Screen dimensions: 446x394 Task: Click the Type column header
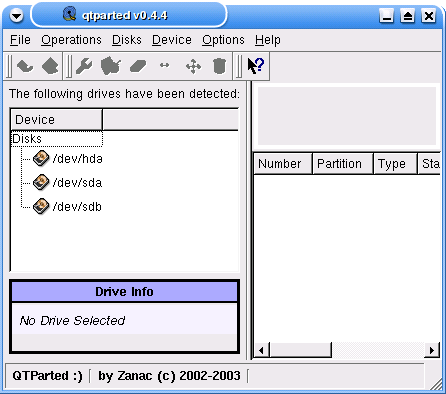tap(395, 164)
